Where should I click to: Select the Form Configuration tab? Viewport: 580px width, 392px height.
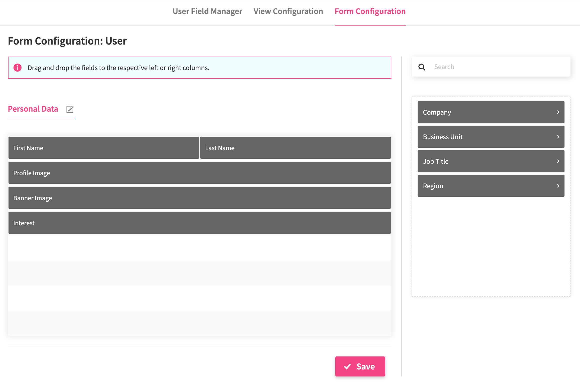(370, 11)
